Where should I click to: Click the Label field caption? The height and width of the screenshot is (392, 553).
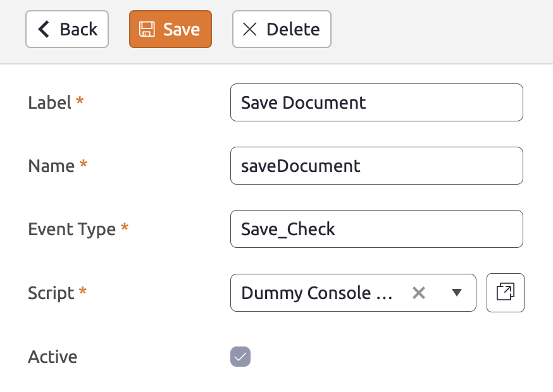tap(50, 102)
